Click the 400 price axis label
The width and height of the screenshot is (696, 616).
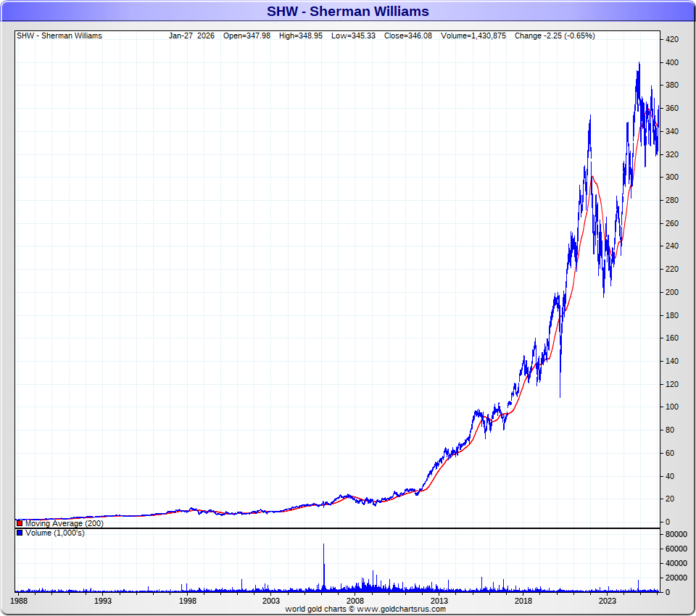point(671,63)
